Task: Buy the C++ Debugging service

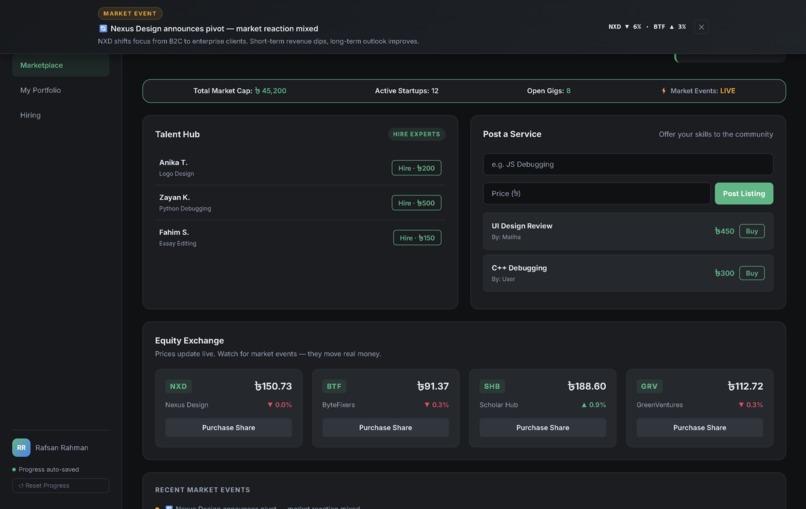Action: [752, 274]
